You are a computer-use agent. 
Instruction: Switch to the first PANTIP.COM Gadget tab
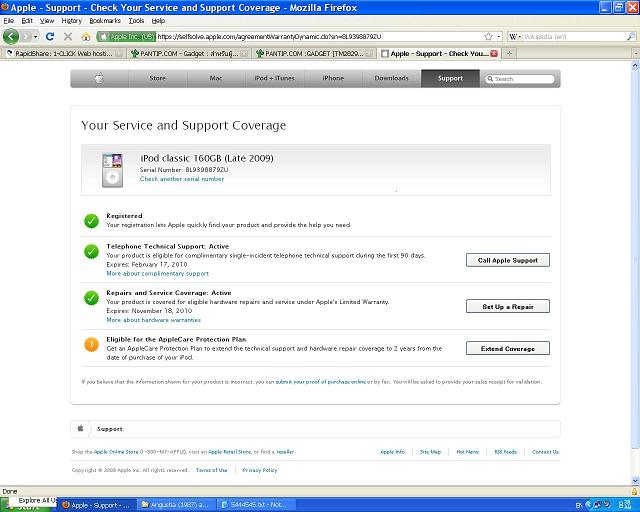[x=189, y=53]
